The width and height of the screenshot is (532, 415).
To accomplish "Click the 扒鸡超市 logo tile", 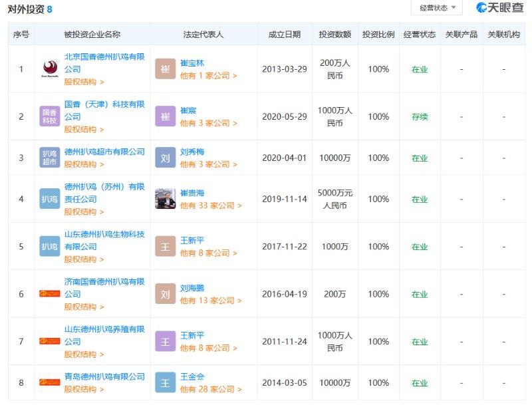I will (x=49, y=158).
